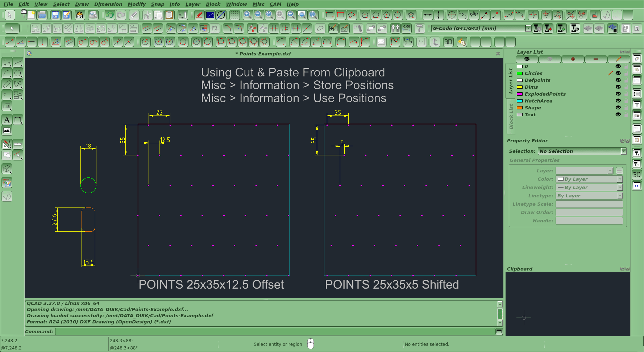Click the Undo arrow icon
Screen dimensions: 644x352
tap(109, 15)
